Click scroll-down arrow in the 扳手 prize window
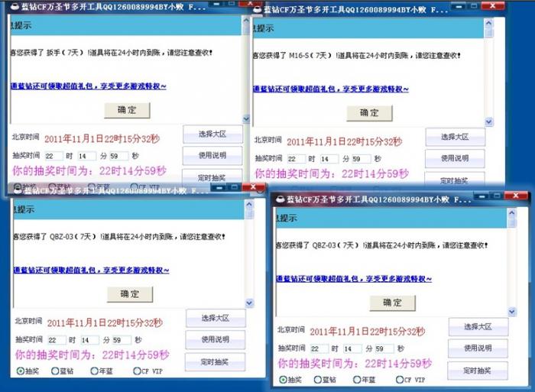535x392 pixels. [x=246, y=118]
